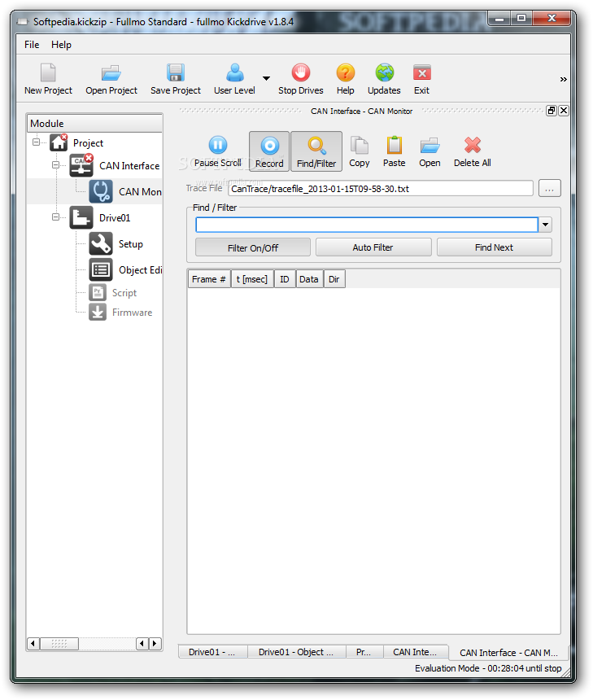Click the Data column header
Image resolution: width=593 pixels, height=700 pixels.
(x=309, y=279)
